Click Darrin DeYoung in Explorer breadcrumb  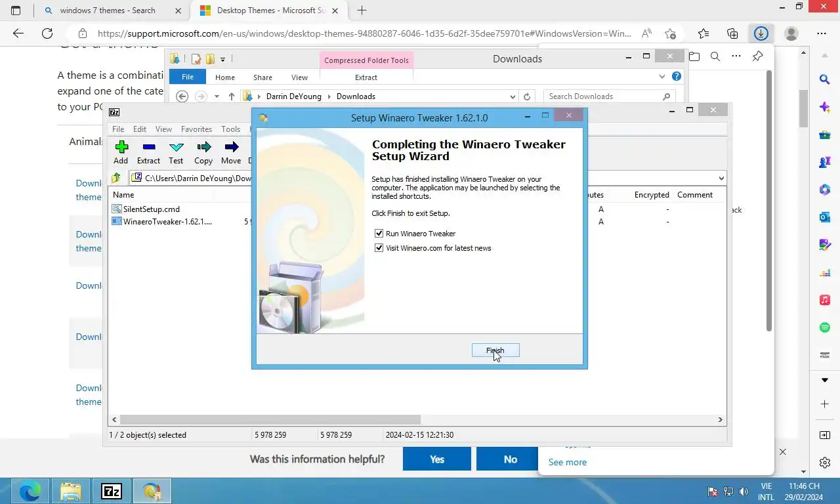coord(293,96)
